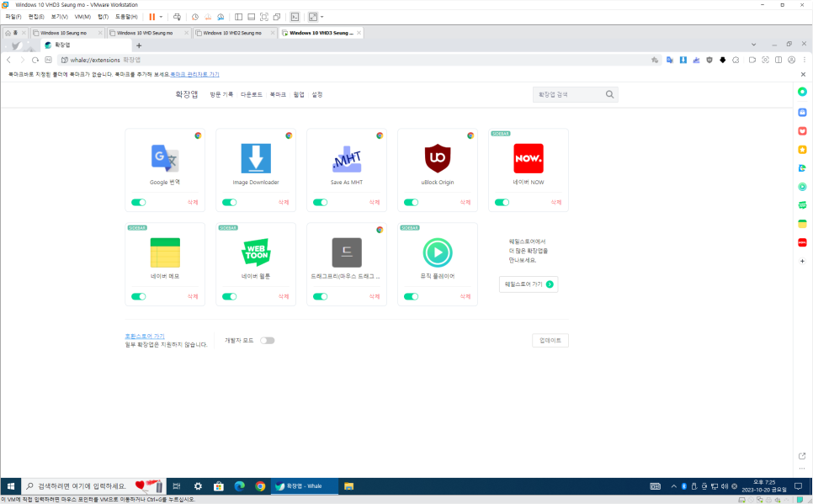Click the VMware console view icon

(295, 17)
